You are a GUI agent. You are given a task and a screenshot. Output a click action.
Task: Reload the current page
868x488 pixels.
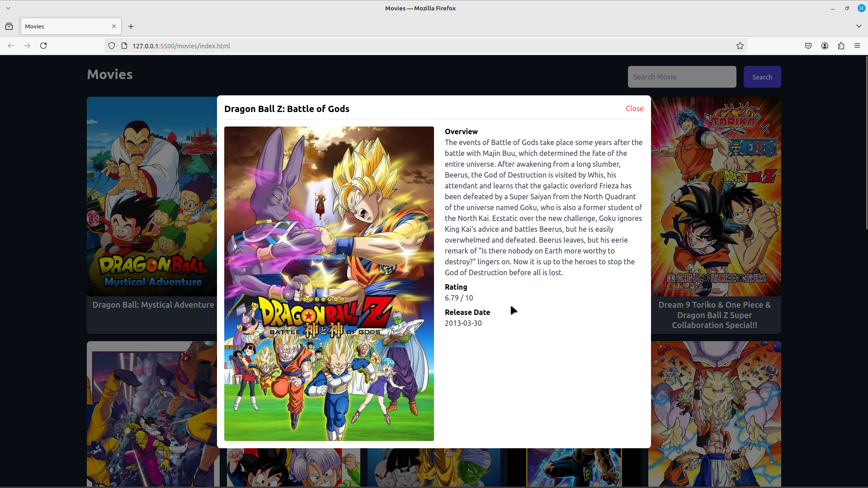(x=43, y=46)
